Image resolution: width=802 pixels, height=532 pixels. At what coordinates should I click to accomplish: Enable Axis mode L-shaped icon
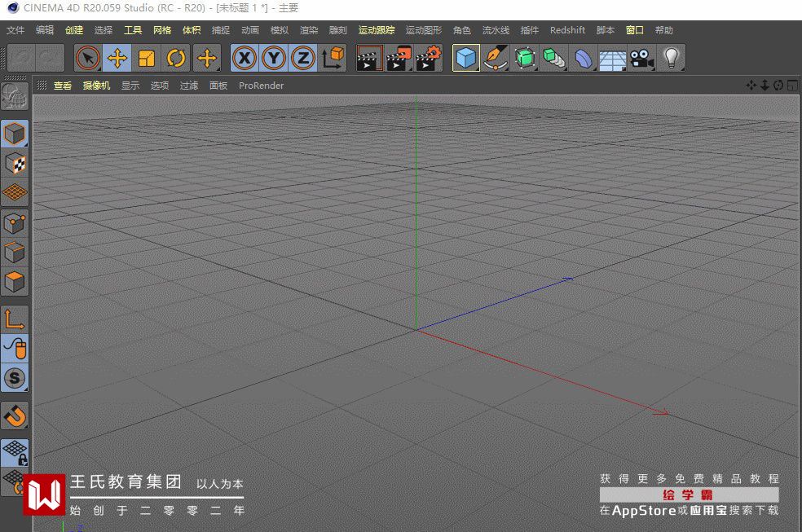coord(15,319)
